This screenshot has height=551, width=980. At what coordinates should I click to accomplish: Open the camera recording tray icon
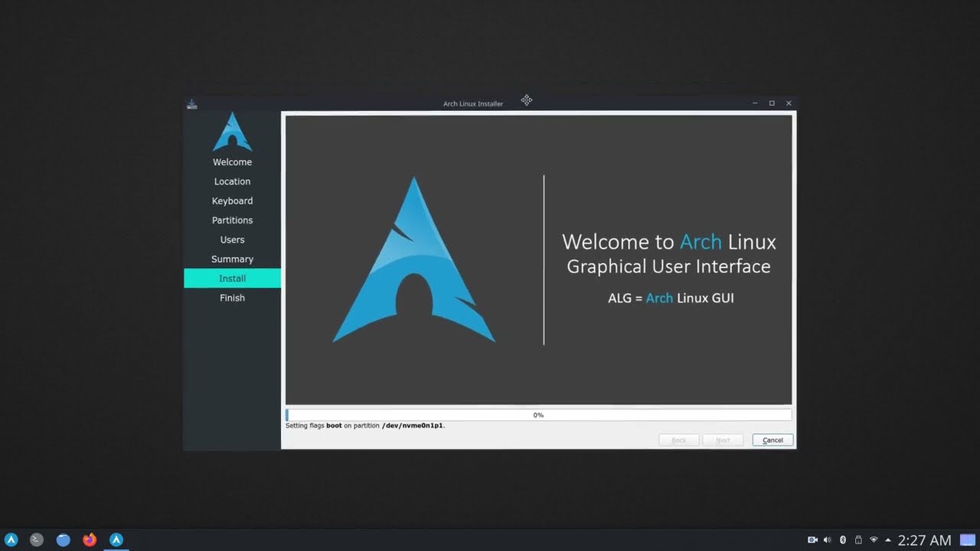[813, 540]
